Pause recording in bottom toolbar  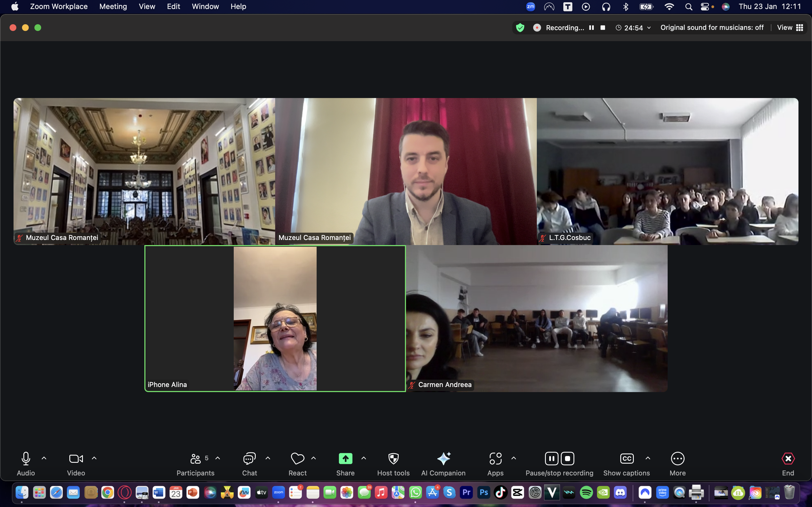pyautogui.click(x=551, y=458)
